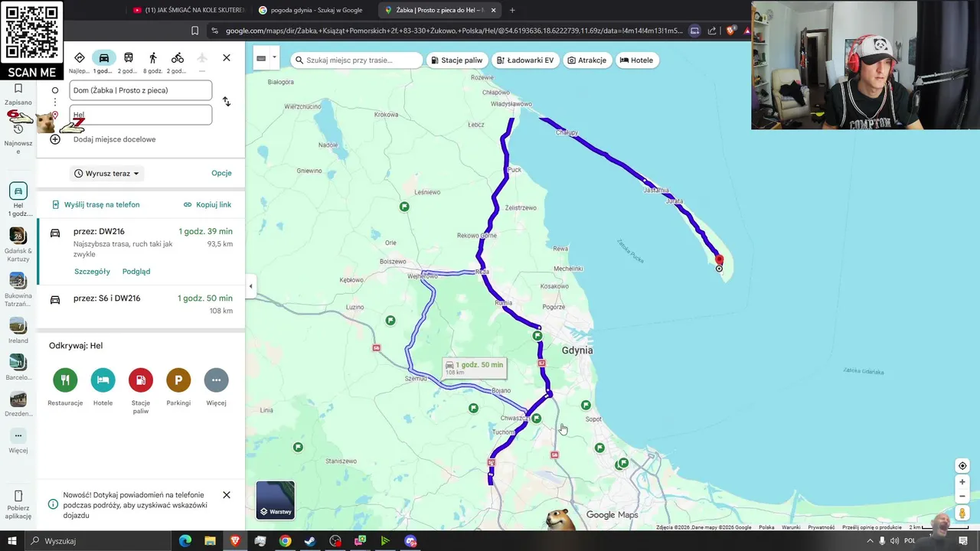This screenshot has height=551, width=980.
Task: Filter by Hotele chip
Action: (636, 60)
